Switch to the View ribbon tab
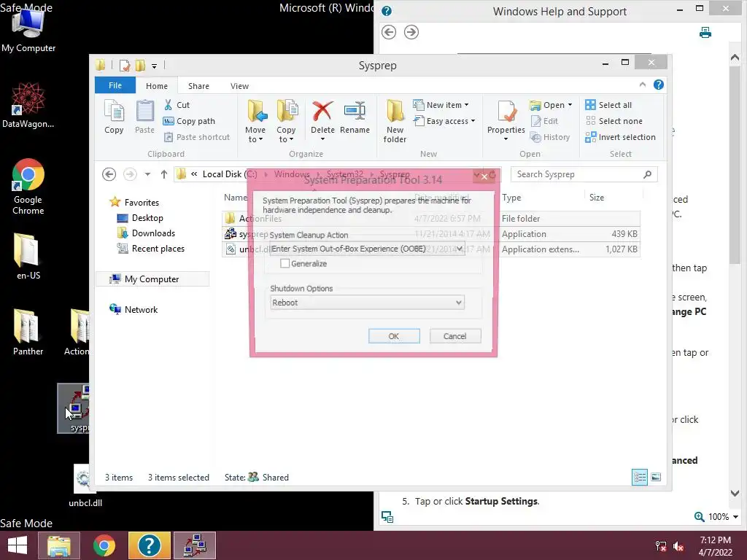747x560 pixels. click(x=239, y=86)
